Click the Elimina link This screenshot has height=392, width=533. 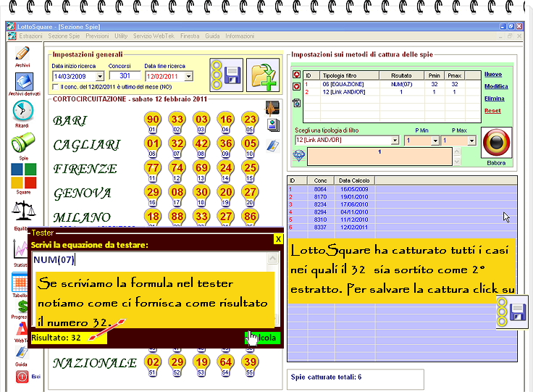click(x=495, y=99)
